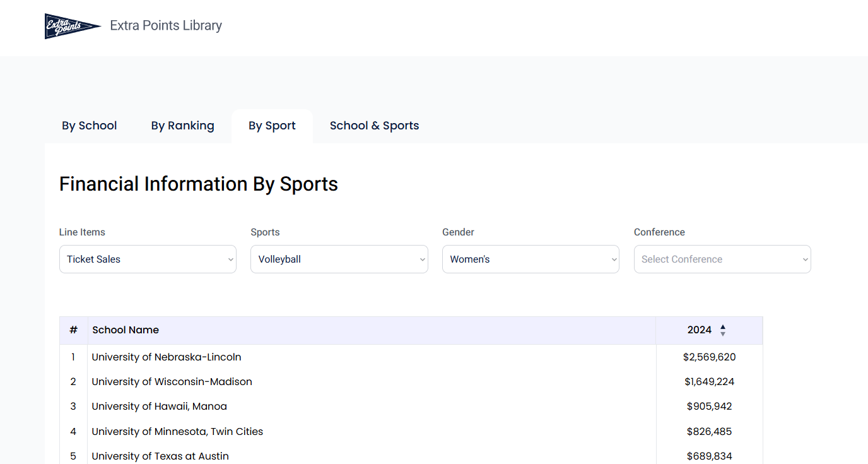Select University of Hawaii, Manoa row
Image resolution: width=868 pixels, height=464 pixels.
pos(411,406)
